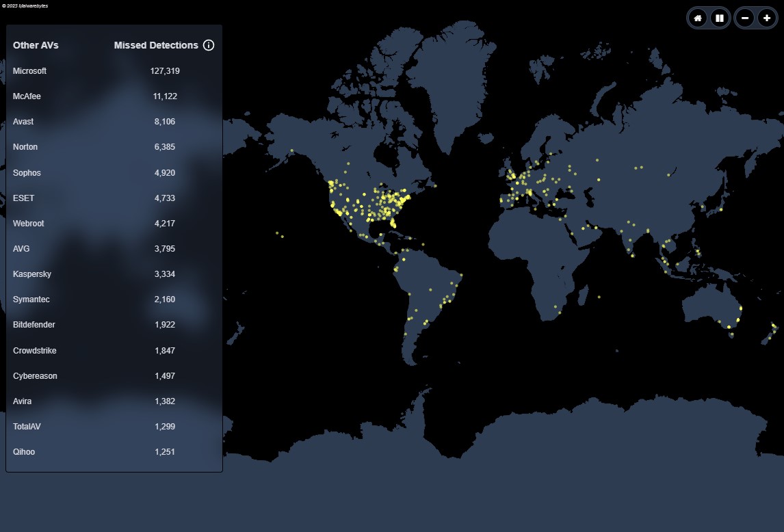Select the Qihoo row name
Viewport: 784px width, 532px height.
pos(24,451)
